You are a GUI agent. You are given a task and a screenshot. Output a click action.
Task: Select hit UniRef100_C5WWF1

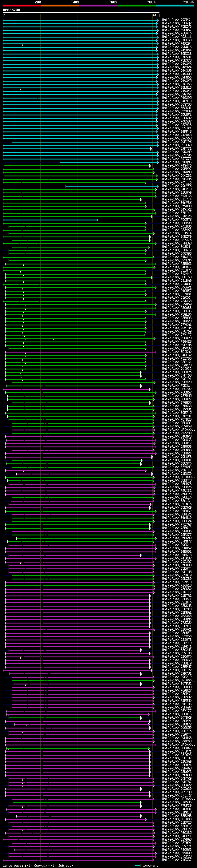pos(177,115)
